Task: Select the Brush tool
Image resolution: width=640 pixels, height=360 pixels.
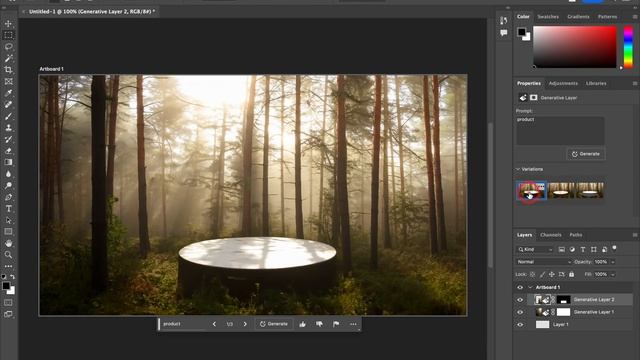Action: click(8, 116)
